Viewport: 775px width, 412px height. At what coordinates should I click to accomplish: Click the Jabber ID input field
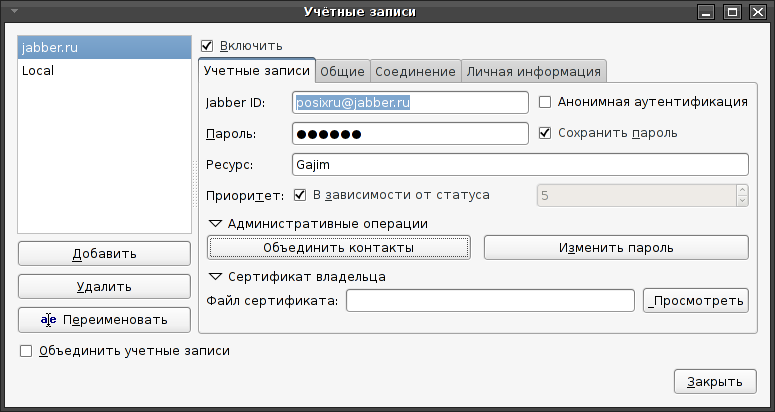pyautogui.click(x=410, y=103)
